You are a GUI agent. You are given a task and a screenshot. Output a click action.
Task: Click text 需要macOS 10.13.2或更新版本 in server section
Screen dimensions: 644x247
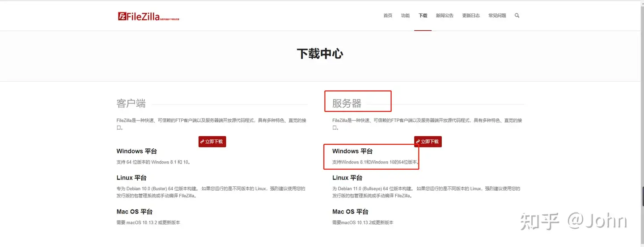(363, 222)
